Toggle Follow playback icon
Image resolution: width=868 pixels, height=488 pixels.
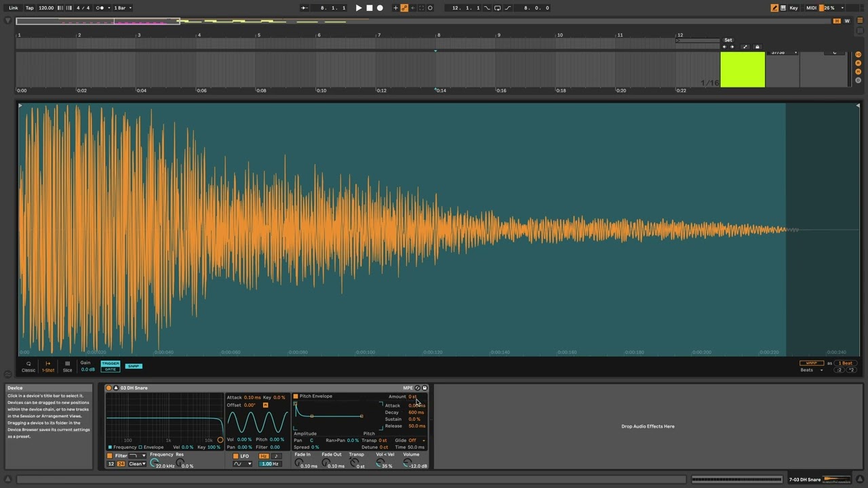304,8
